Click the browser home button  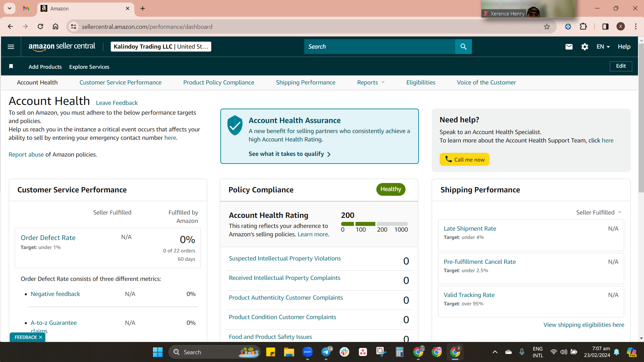[x=56, y=26]
